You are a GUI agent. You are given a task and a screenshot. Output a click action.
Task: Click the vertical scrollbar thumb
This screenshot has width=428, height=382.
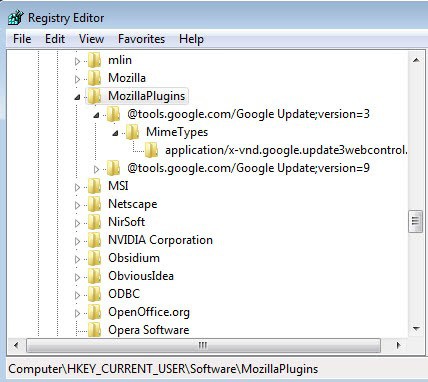[415, 221]
